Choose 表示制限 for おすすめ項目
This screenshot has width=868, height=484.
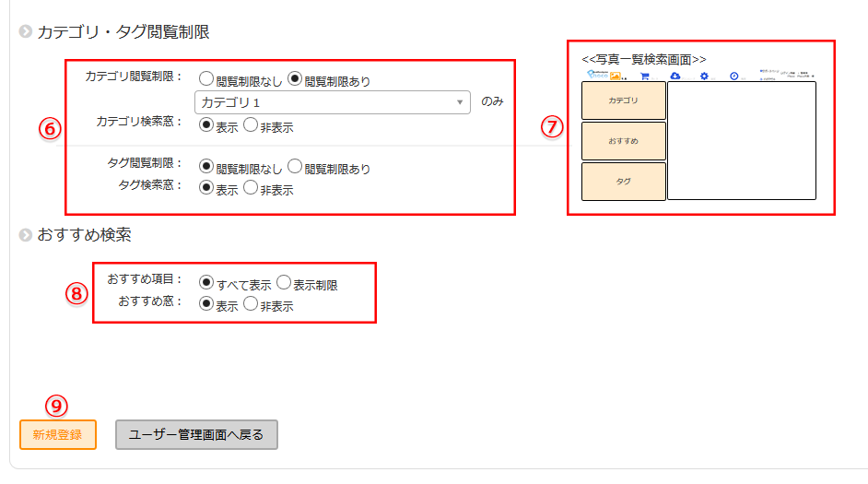[x=284, y=283]
